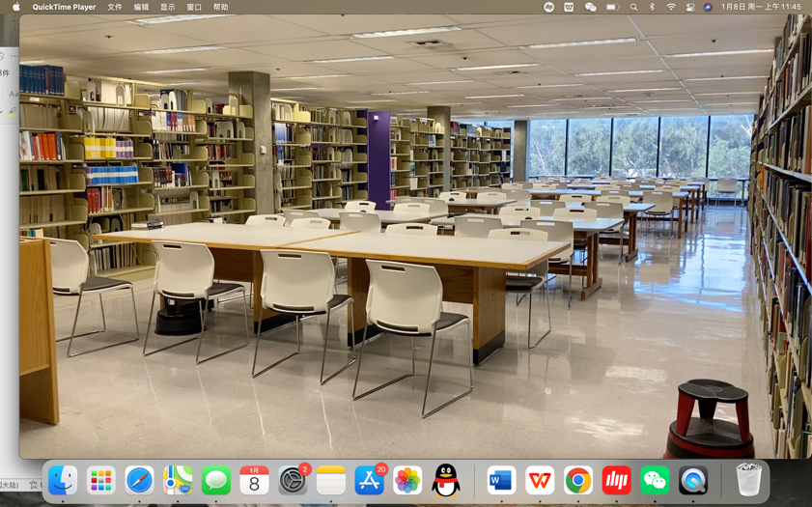Click the library video image

point(406,241)
